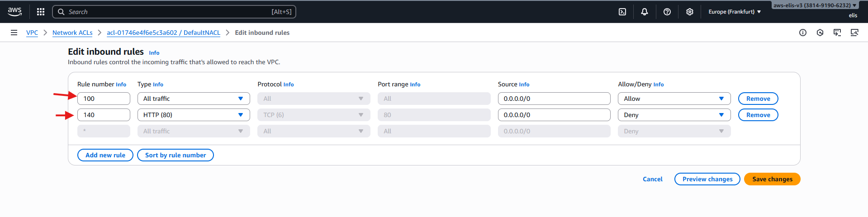Click Add new rule

105,155
